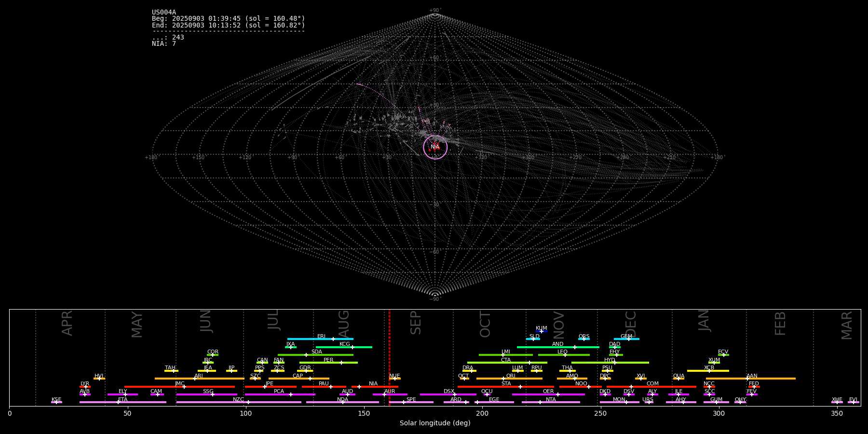868x434 pixels.
Task: Select the EVI shower label
Action: [853, 400]
